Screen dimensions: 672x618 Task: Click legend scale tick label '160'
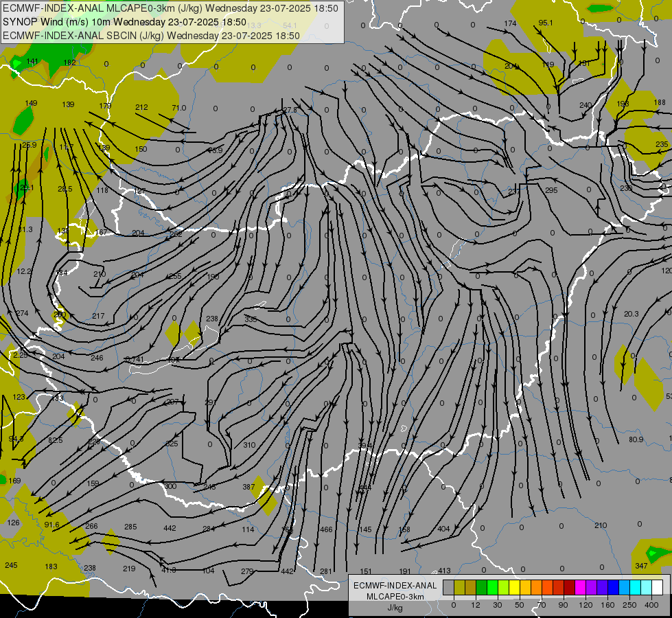607,605
